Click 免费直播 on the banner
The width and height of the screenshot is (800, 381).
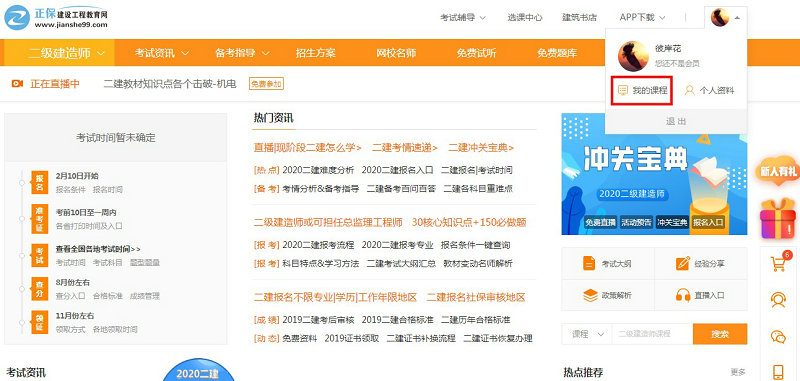click(601, 222)
